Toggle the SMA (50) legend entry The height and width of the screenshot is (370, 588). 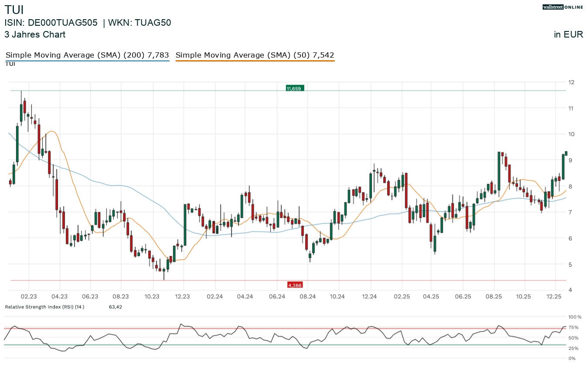pyautogui.click(x=255, y=55)
